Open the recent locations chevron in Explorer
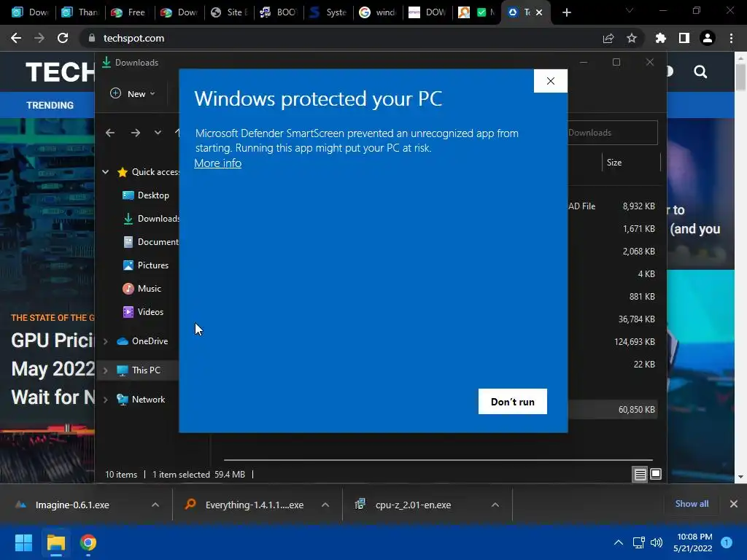Screen dimensions: 747x560 tap(158, 133)
